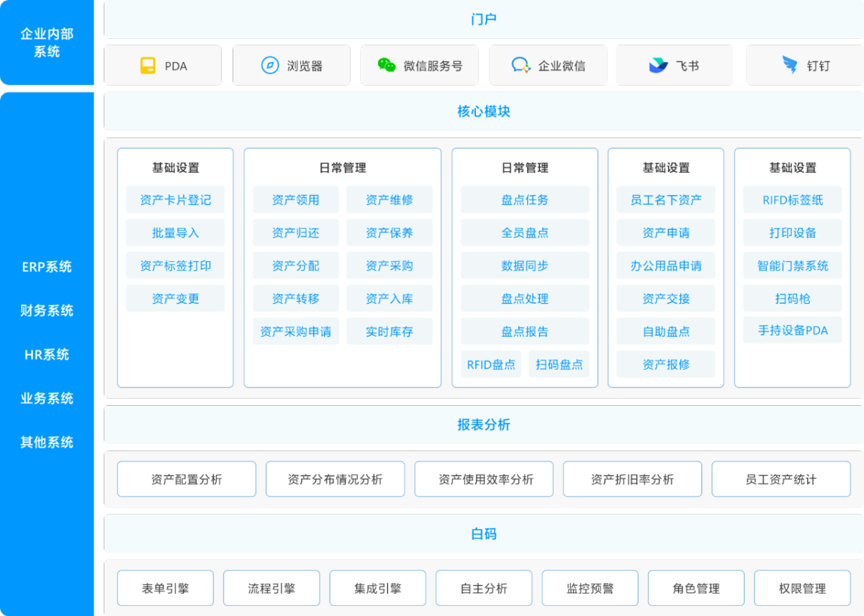
Task: Open 员工名下资产
Action: 666,200
